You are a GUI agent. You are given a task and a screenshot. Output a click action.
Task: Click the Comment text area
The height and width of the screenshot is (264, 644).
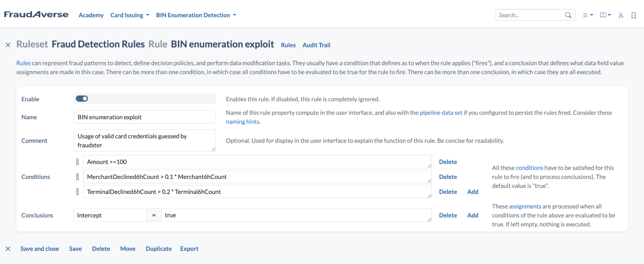point(145,140)
